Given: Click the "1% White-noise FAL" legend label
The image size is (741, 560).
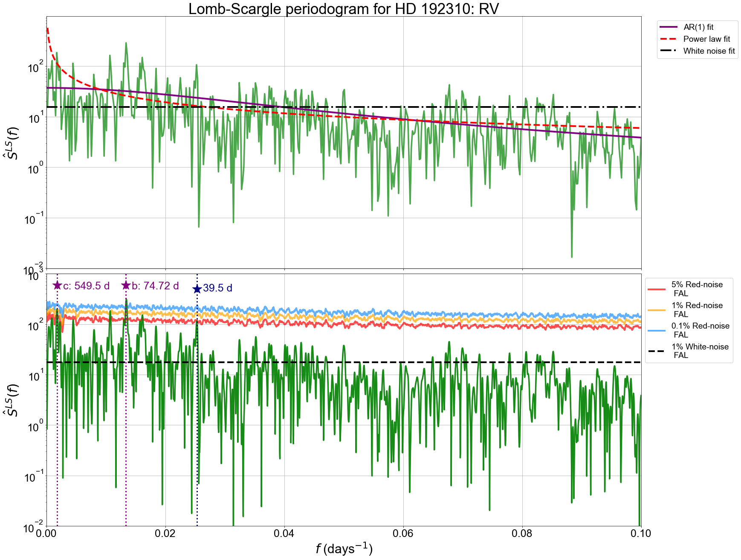Looking at the screenshot, I should pos(700,351).
